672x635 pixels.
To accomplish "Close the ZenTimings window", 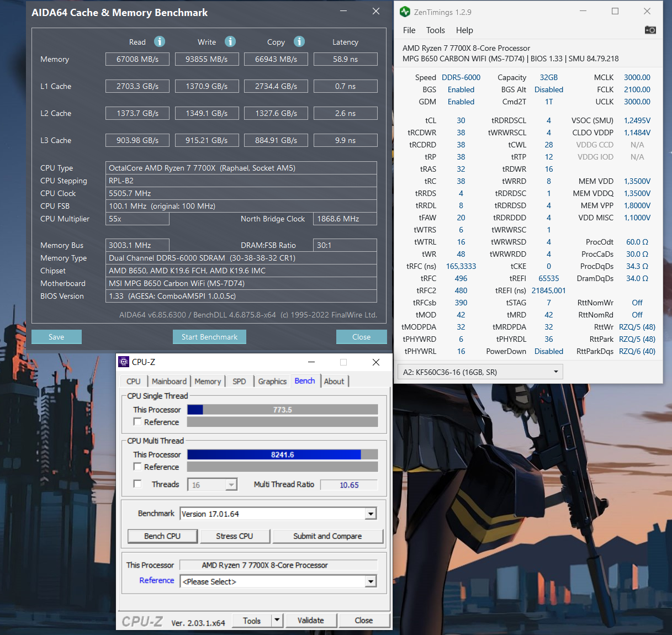I will tap(647, 12).
